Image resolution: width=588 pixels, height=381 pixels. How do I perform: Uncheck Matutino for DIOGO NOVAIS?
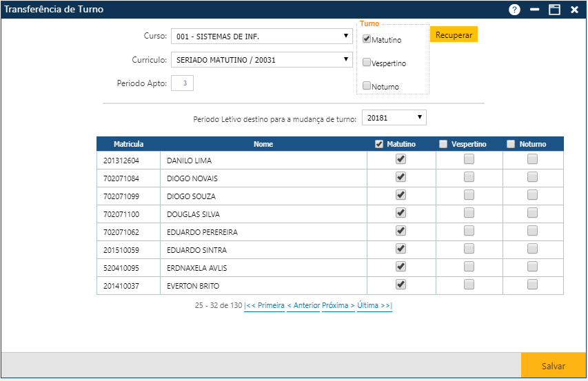pos(401,177)
